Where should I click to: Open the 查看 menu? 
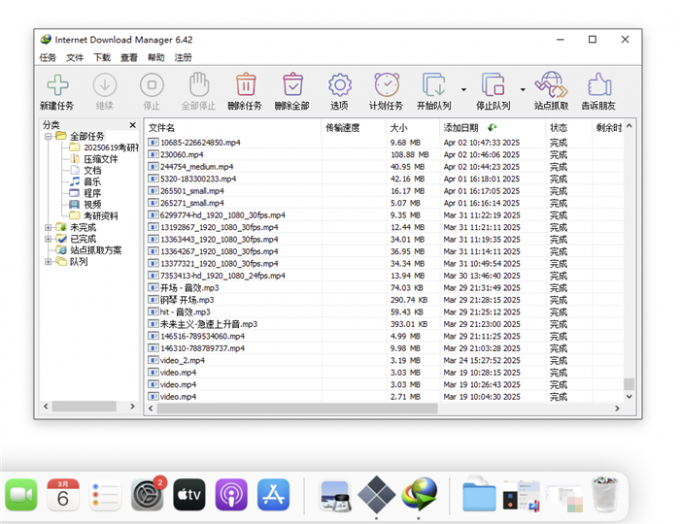(129, 57)
